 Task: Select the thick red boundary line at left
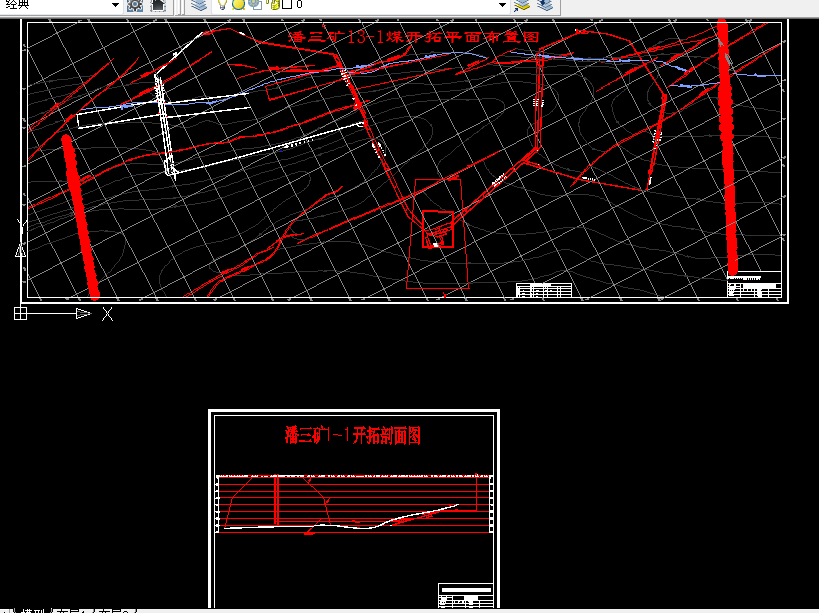click(80, 218)
